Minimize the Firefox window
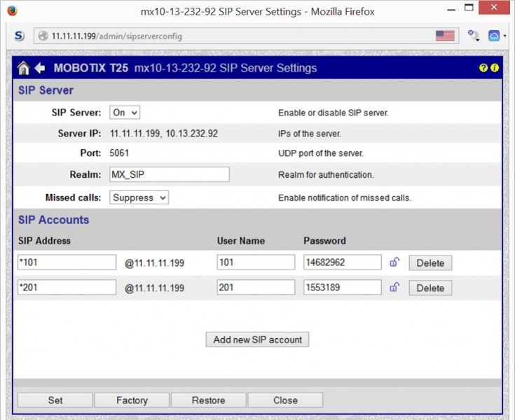 pyautogui.click(x=451, y=10)
